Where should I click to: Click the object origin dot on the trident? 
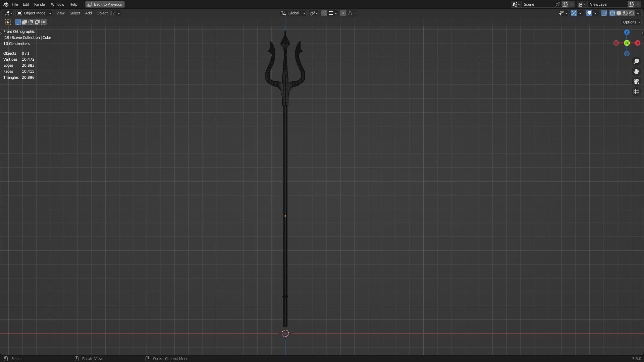pyautogui.click(x=285, y=216)
